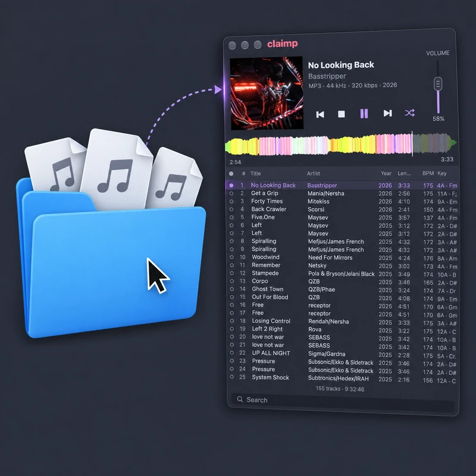
Task: Seek within the colorful waveform bar
Action: [340, 145]
